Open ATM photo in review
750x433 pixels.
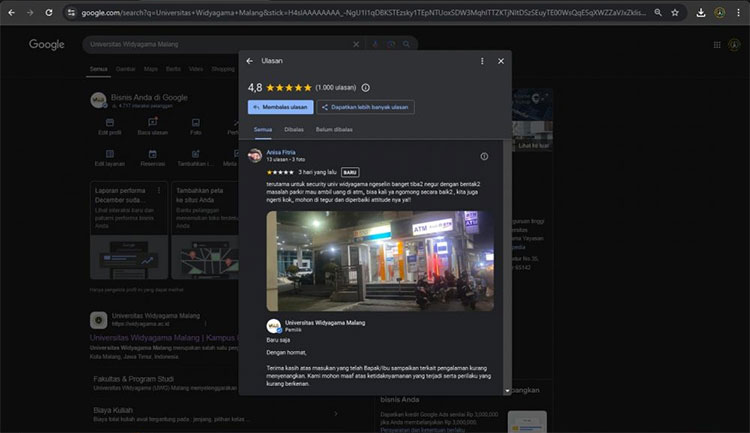(x=380, y=261)
